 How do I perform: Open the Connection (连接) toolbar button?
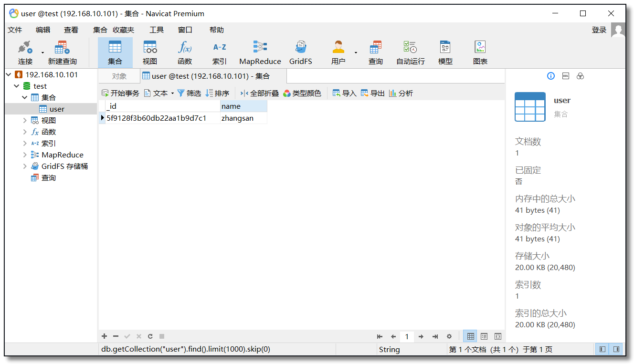click(x=25, y=52)
